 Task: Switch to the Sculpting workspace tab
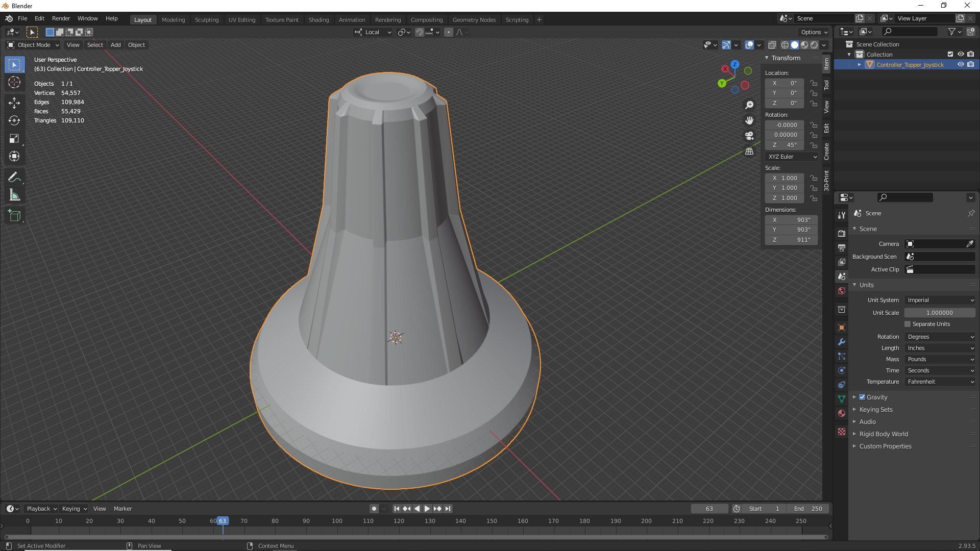206,19
